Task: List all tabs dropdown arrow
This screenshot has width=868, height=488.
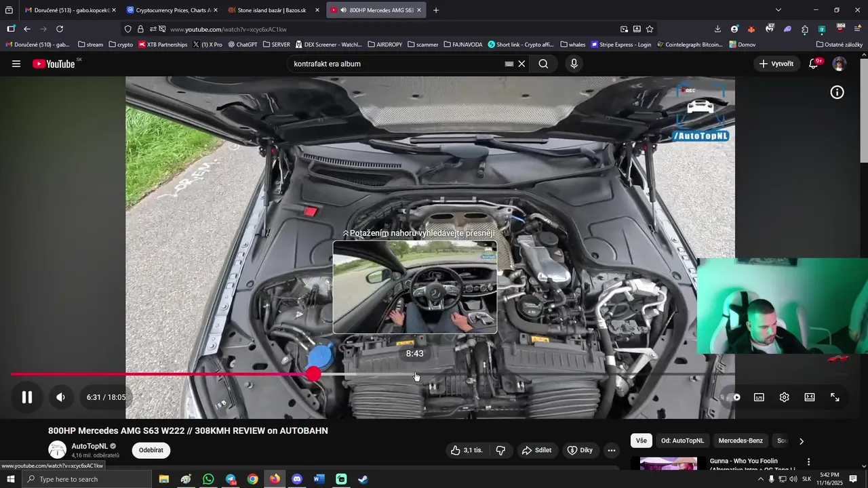Action: 778,10
